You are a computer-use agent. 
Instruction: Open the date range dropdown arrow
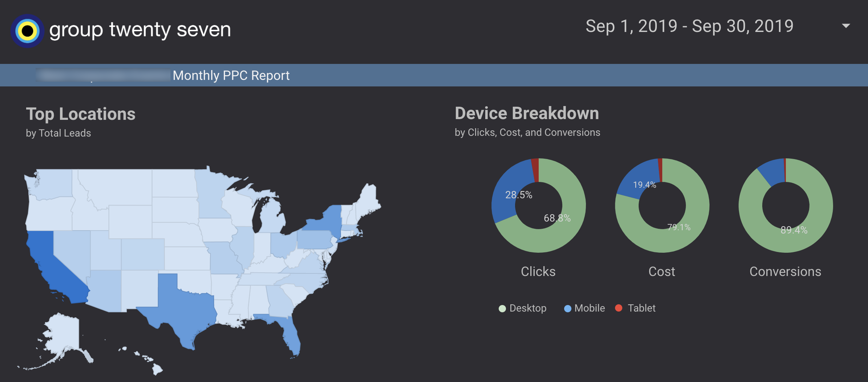847,26
